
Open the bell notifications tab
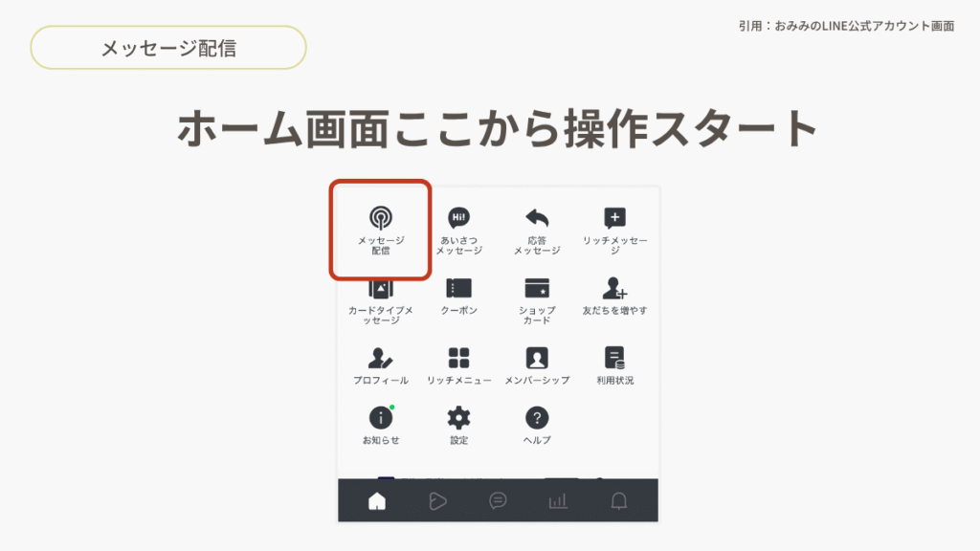coord(619,500)
